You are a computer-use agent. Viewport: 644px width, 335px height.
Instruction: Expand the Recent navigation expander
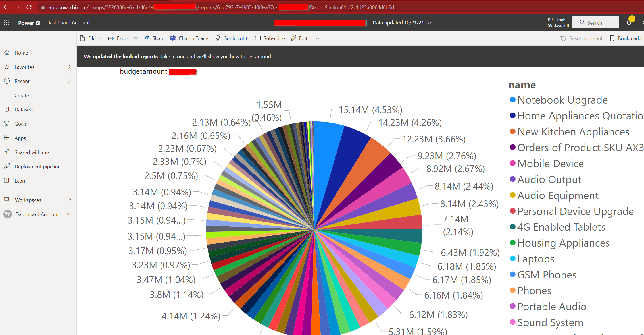pos(70,81)
